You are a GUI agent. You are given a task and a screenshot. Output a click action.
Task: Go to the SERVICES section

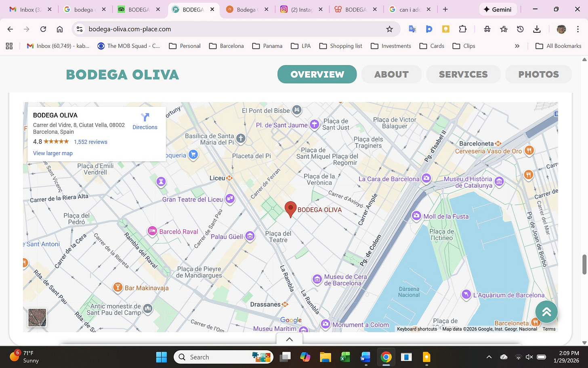point(463,74)
